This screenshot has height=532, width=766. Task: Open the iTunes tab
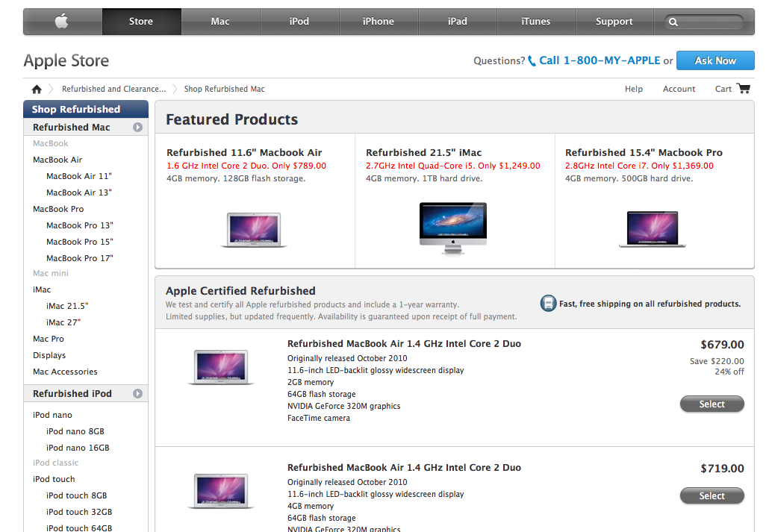(535, 22)
